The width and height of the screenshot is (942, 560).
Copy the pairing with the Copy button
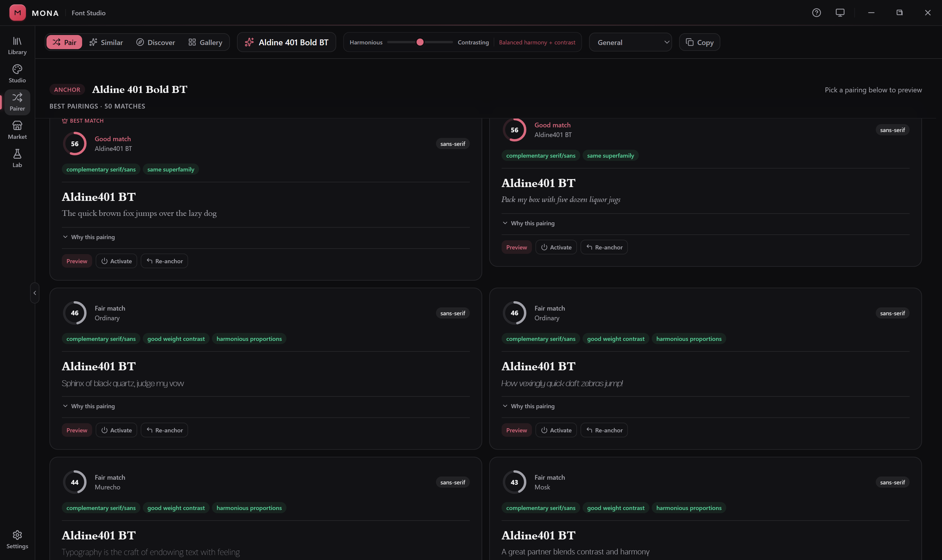699,42
